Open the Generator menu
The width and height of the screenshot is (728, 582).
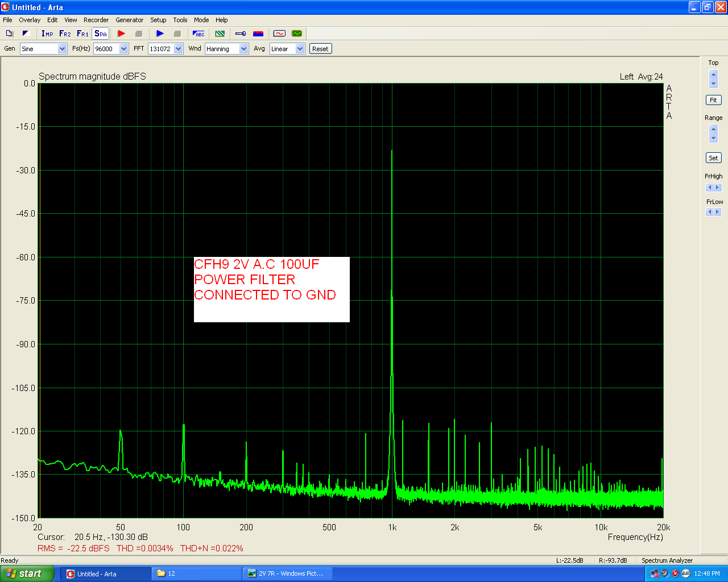130,20
